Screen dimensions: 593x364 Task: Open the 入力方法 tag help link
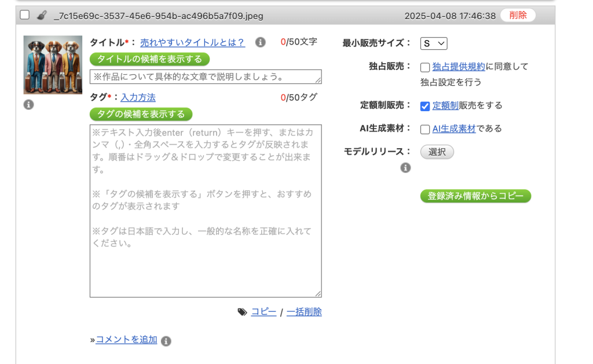click(x=138, y=97)
